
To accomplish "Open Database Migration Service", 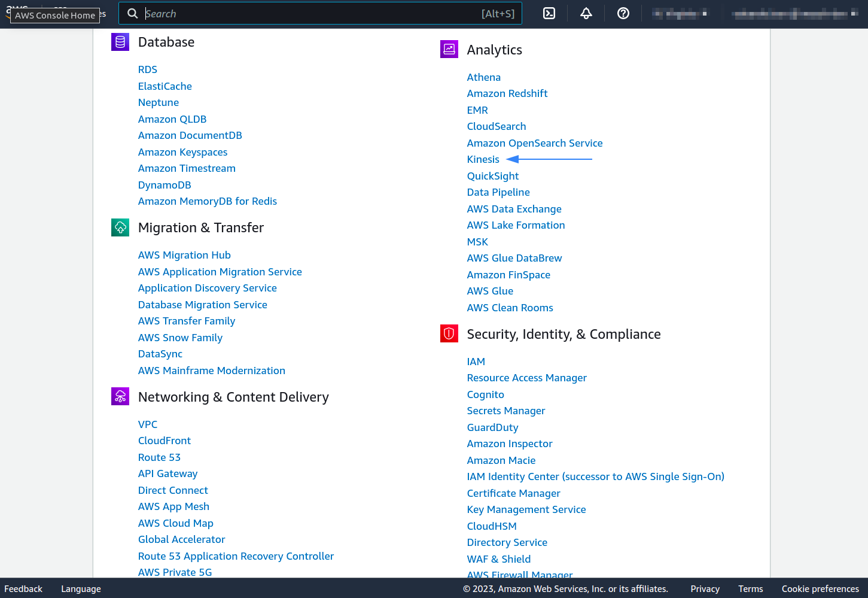I will (203, 305).
